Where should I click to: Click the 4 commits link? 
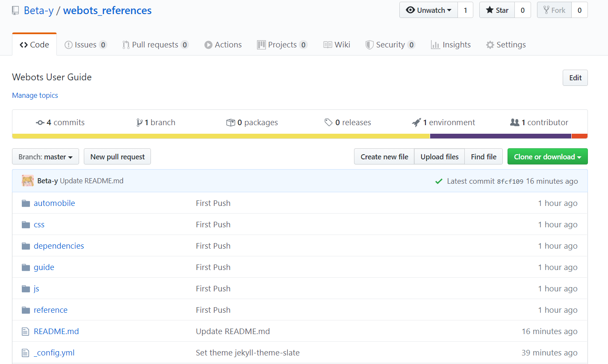[60, 123]
